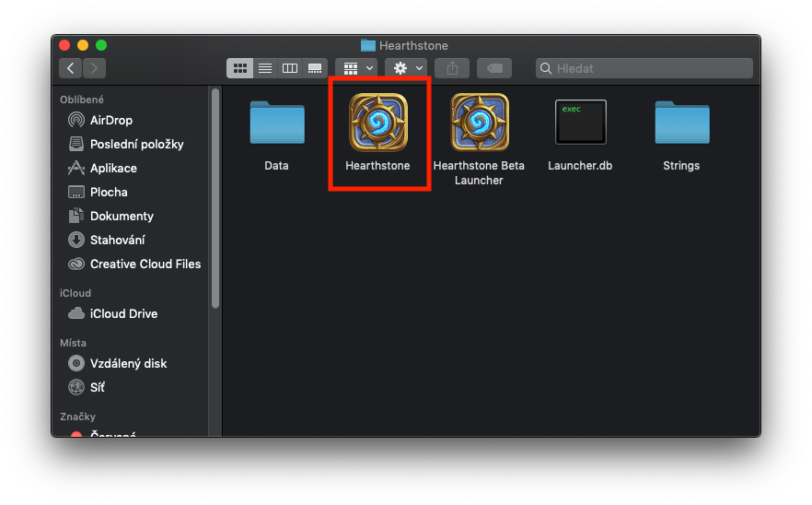Click the magnifier icon in search field

pos(546,68)
